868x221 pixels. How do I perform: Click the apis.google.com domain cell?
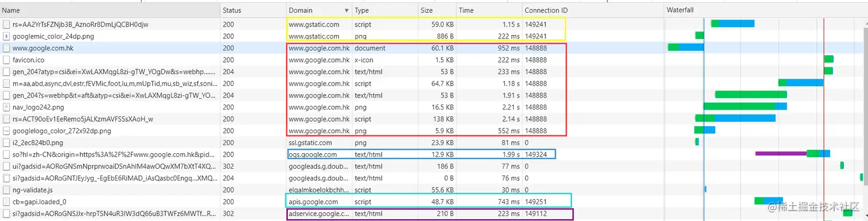(313, 201)
